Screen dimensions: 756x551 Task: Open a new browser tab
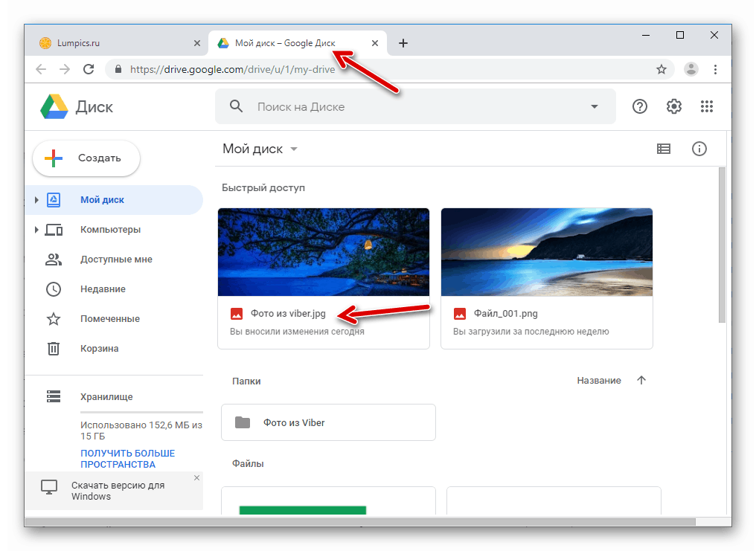click(403, 43)
